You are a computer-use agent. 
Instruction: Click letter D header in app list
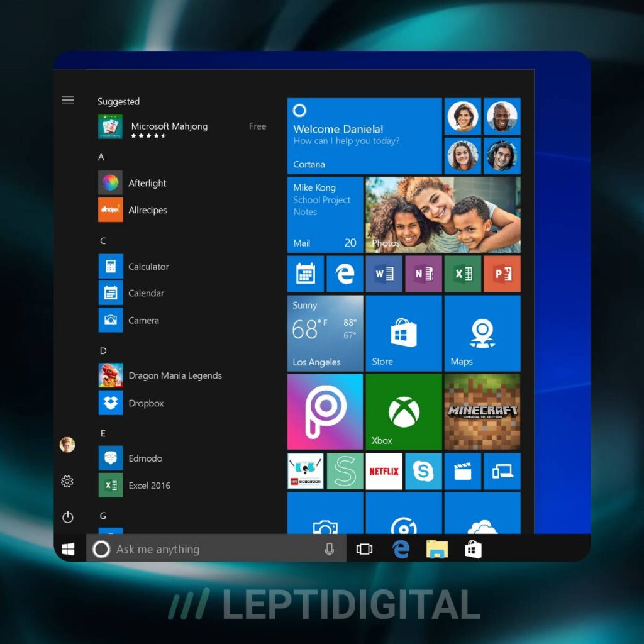[x=103, y=351]
